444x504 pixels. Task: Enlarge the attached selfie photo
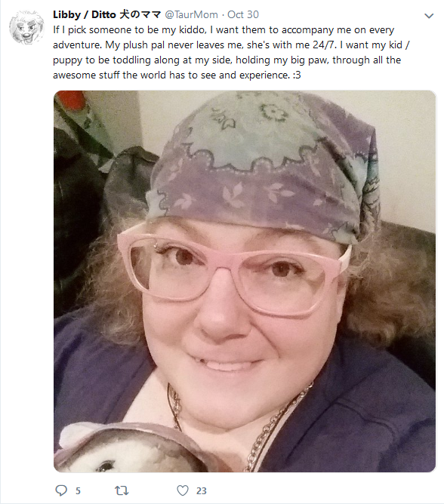pos(245,281)
